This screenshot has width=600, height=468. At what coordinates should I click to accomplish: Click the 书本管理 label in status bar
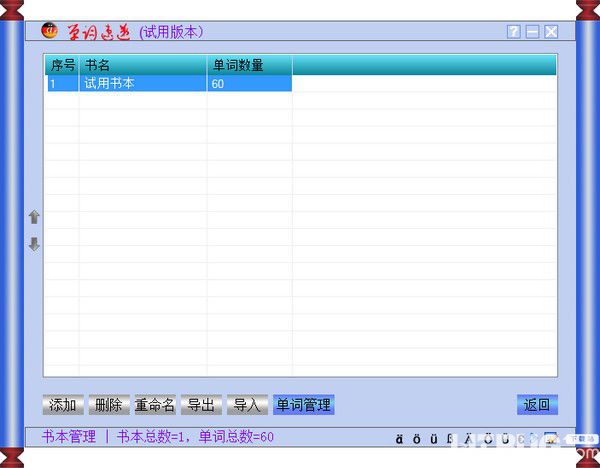69,436
